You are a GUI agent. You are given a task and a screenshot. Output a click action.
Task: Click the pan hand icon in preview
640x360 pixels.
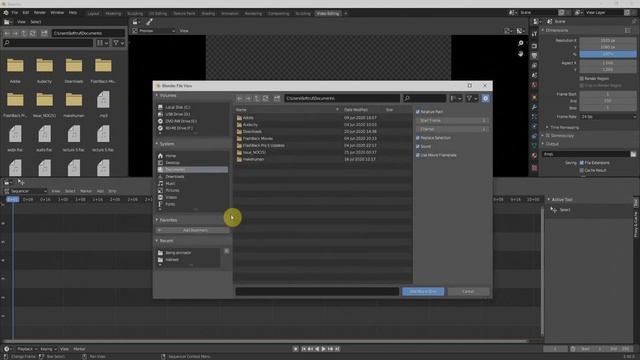coord(520,54)
